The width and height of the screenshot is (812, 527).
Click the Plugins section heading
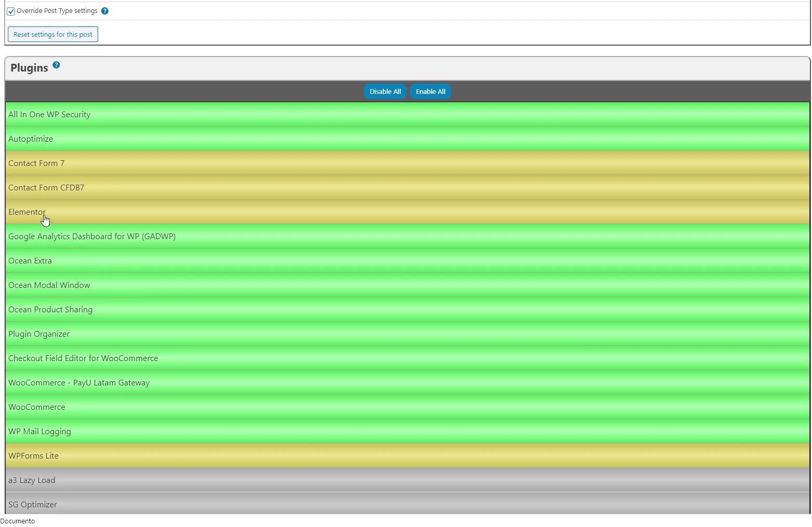coord(29,68)
